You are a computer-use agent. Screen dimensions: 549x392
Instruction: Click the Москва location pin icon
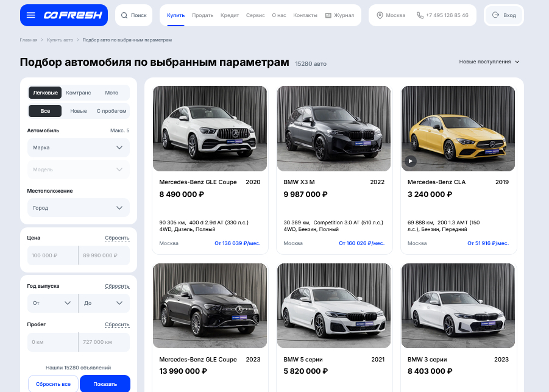(380, 15)
